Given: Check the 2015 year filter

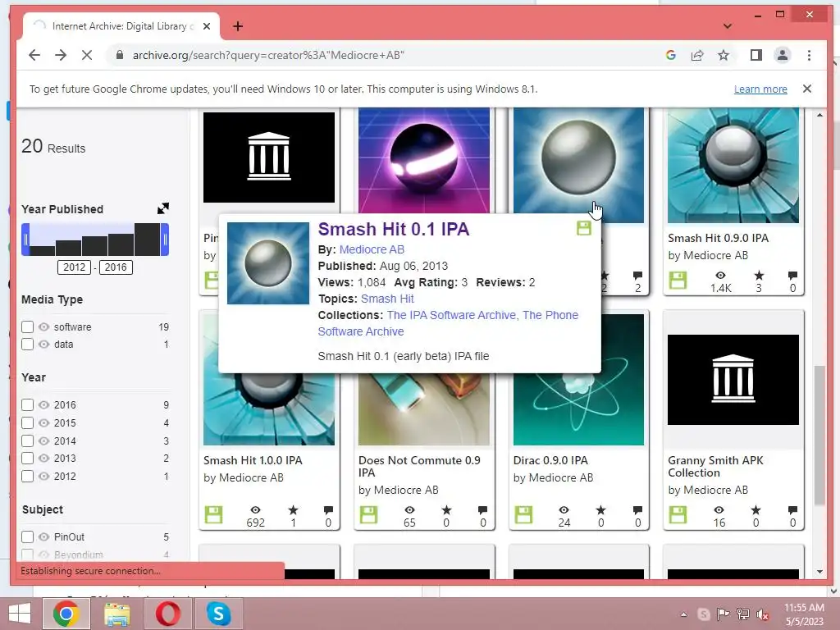Looking at the screenshot, I should 27,423.
